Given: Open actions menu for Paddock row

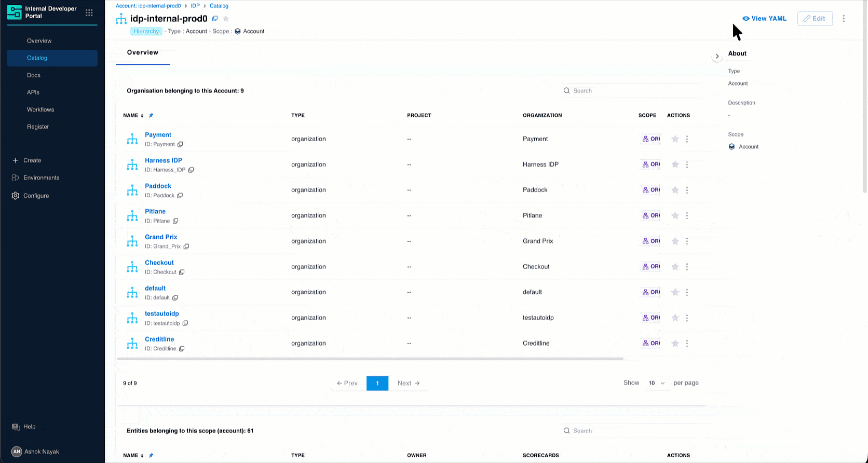Looking at the screenshot, I should coord(687,190).
